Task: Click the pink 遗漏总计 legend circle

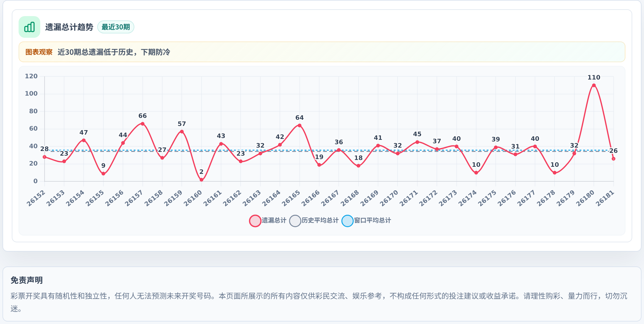Action: point(255,221)
